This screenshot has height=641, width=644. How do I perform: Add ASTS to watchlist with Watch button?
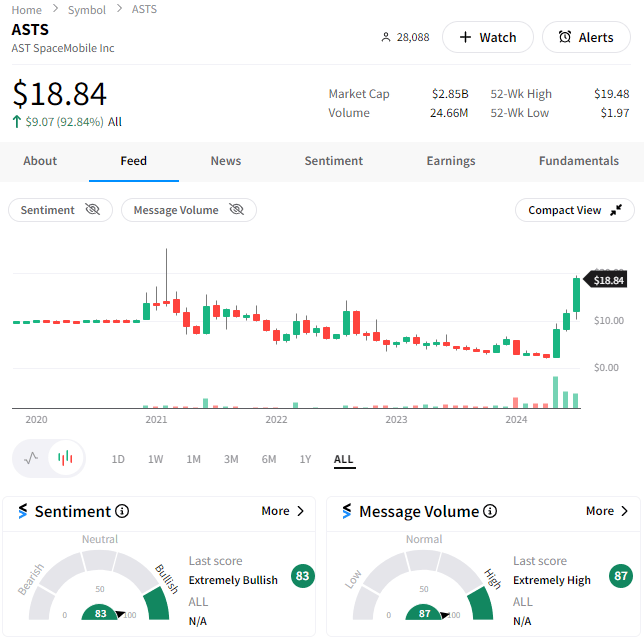pyautogui.click(x=488, y=37)
